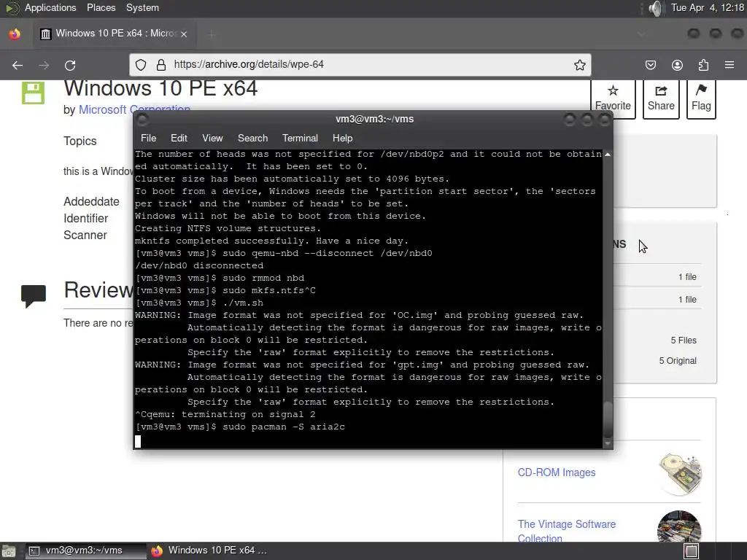The height and width of the screenshot is (560, 747).
Task: Switch to vm3@vm3:~/vms taskbar item
Action: pos(85,551)
